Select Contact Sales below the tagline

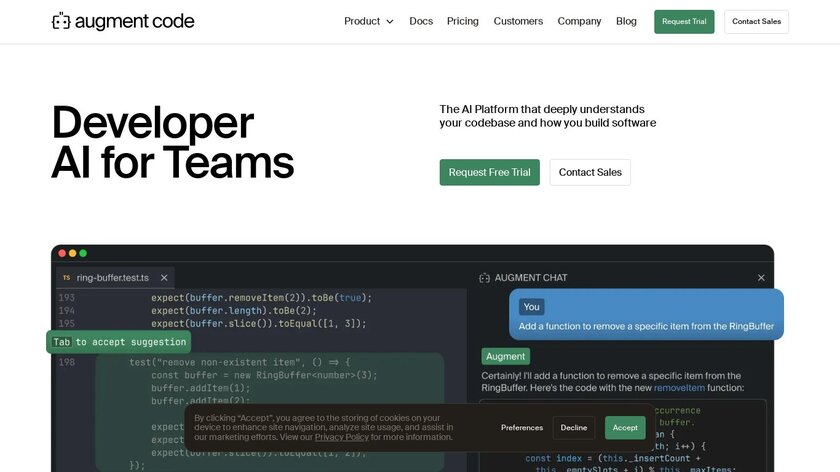[x=590, y=172]
